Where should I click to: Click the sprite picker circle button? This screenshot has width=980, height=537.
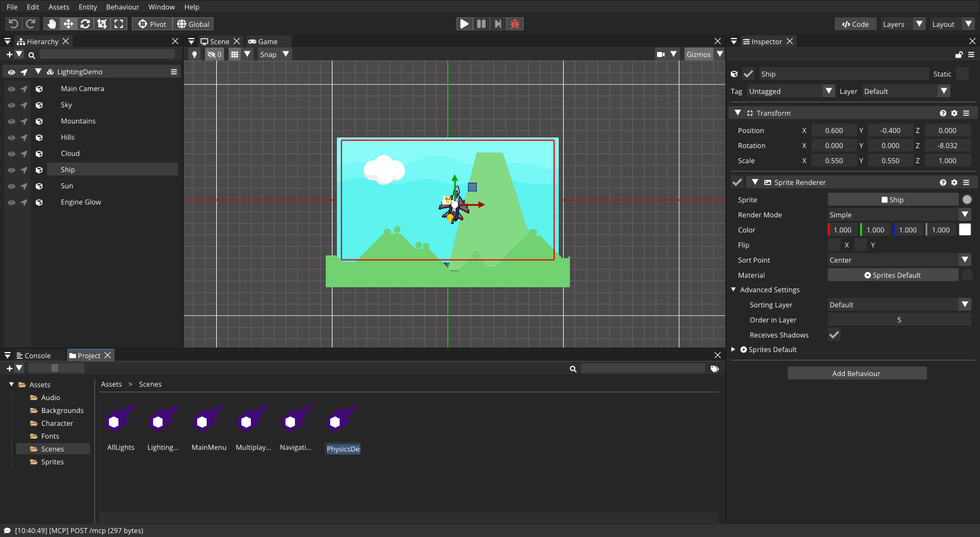click(967, 199)
